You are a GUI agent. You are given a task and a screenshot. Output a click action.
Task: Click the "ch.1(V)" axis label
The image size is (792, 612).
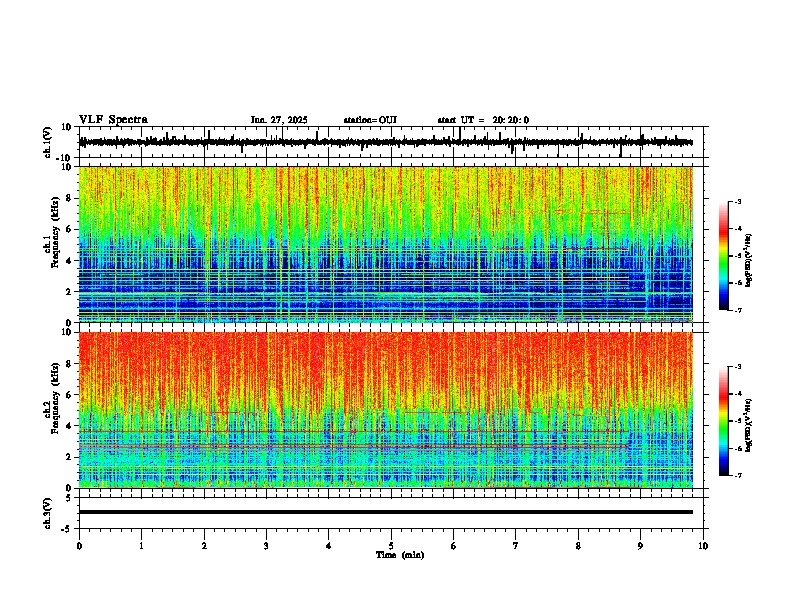tap(48, 142)
